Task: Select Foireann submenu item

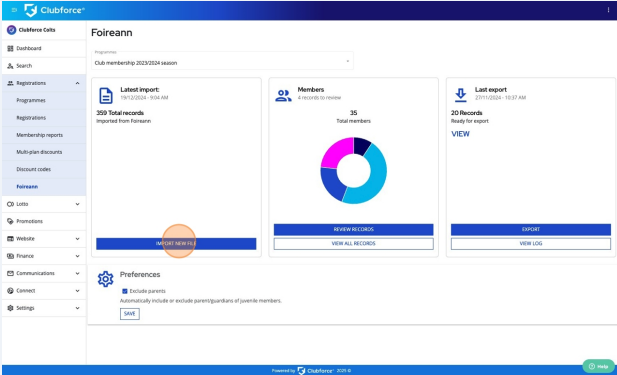Action: [44, 187]
